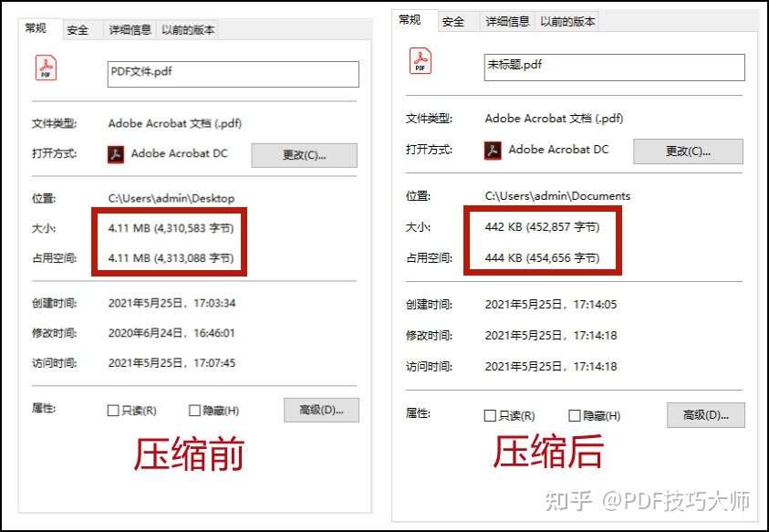Open 常规 tab in PDF文件.pdf dialog

(x=40, y=28)
